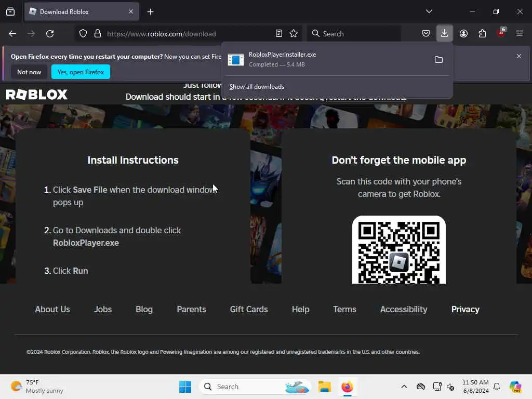Click the Roblox mobile app QR code
The image size is (532, 399).
click(399, 250)
